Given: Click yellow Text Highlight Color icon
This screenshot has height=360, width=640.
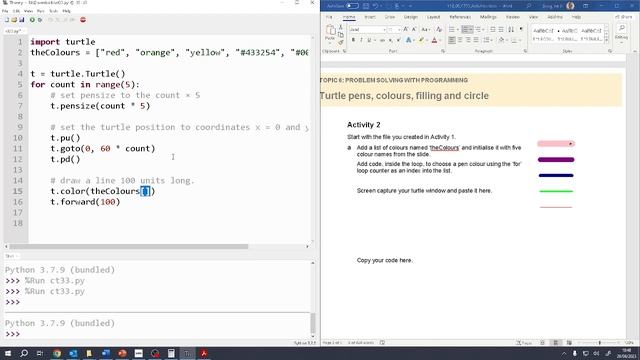Looking at the screenshot, I should coord(421,40).
